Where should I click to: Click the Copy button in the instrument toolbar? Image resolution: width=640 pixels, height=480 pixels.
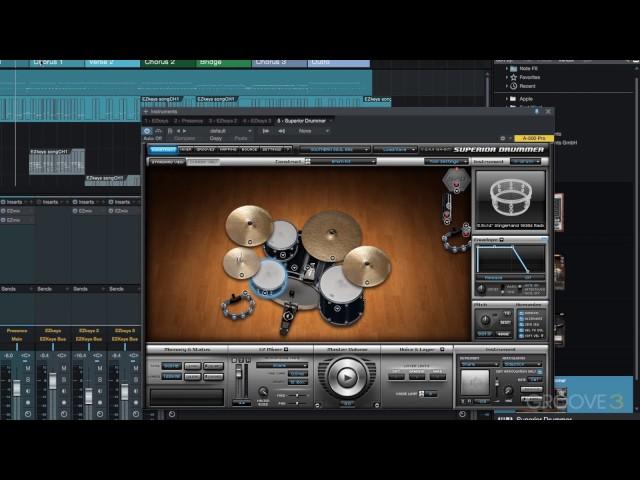coord(216,138)
